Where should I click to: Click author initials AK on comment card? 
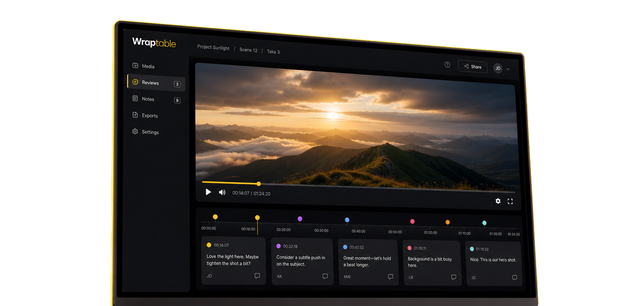pyautogui.click(x=279, y=277)
